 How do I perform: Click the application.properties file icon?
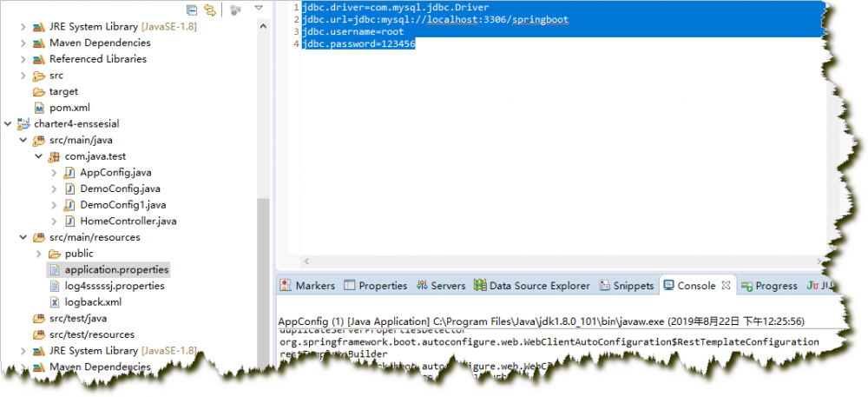point(54,269)
